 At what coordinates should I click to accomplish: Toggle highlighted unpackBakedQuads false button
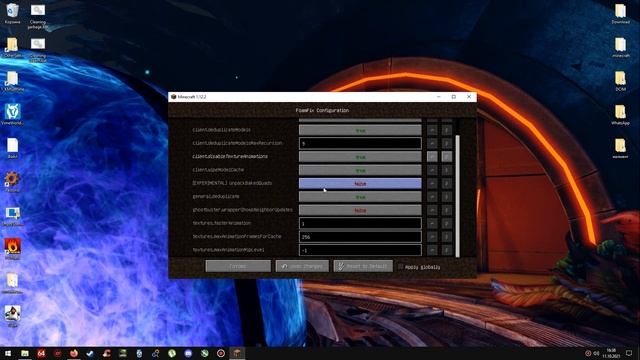pos(360,184)
